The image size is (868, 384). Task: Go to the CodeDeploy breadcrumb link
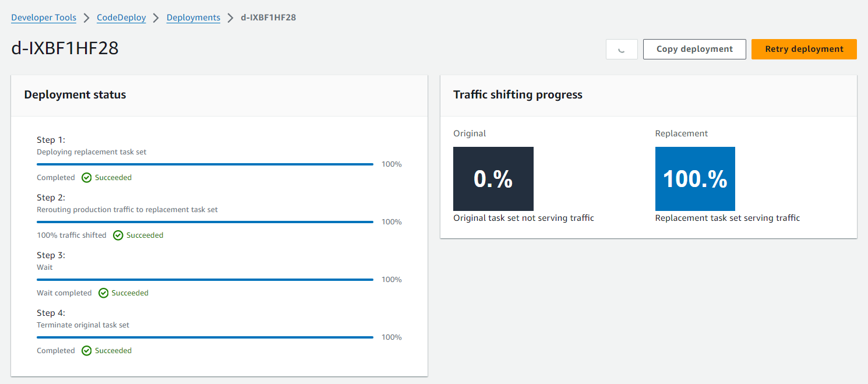point(121,17)
